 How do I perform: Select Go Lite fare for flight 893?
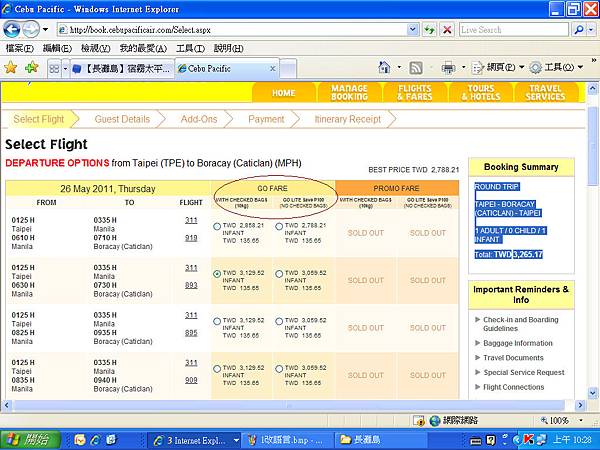click(x=279, y=274)
